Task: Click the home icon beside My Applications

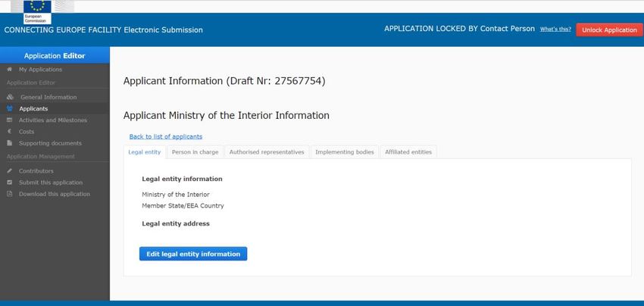Action: (x=9, y=70)
